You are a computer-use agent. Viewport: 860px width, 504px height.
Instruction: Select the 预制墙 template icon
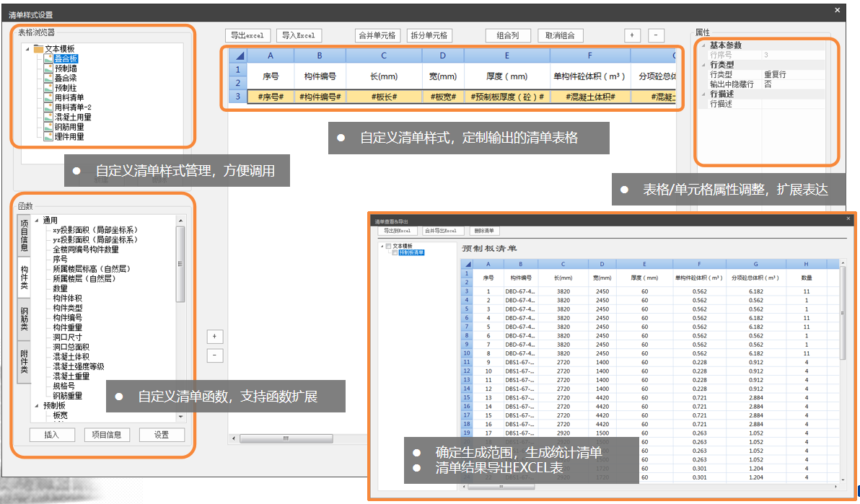point(48,68)
